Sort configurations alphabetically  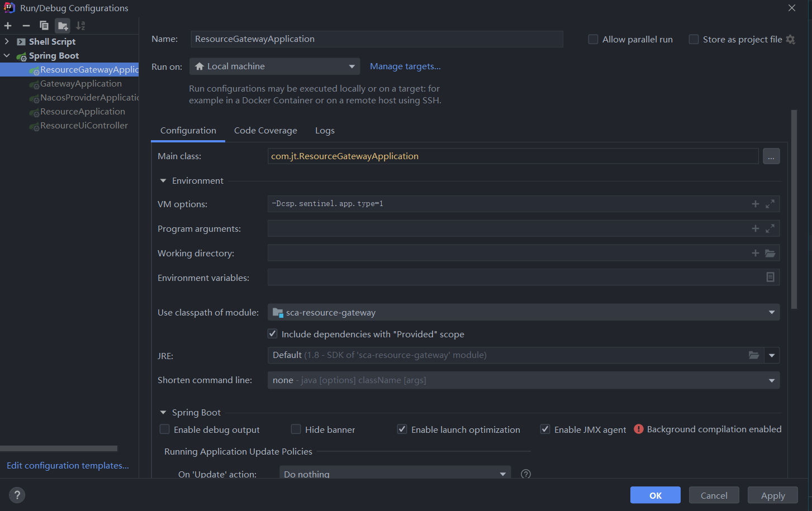click(80, 26)
